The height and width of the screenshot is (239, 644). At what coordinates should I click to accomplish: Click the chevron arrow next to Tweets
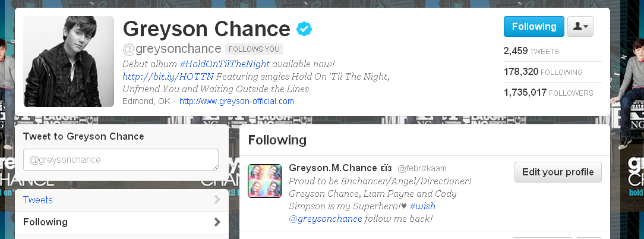pyautogui.click(x=217, y=200)
